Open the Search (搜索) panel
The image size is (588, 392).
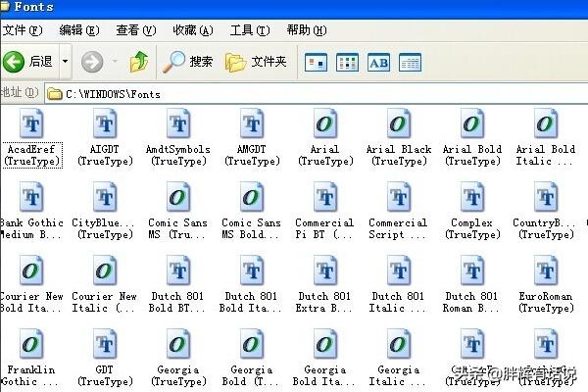(x=187, y=62)
